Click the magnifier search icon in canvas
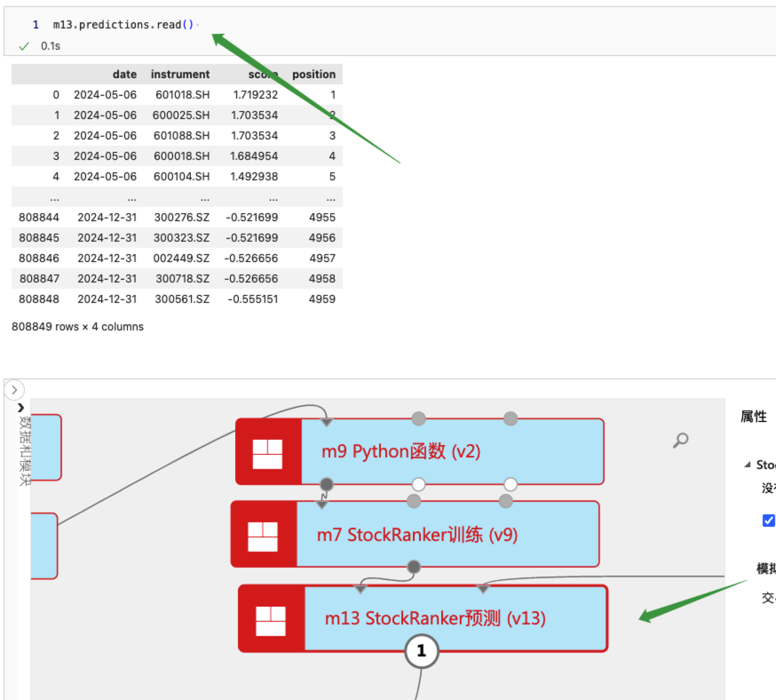 tap(681, 440)
